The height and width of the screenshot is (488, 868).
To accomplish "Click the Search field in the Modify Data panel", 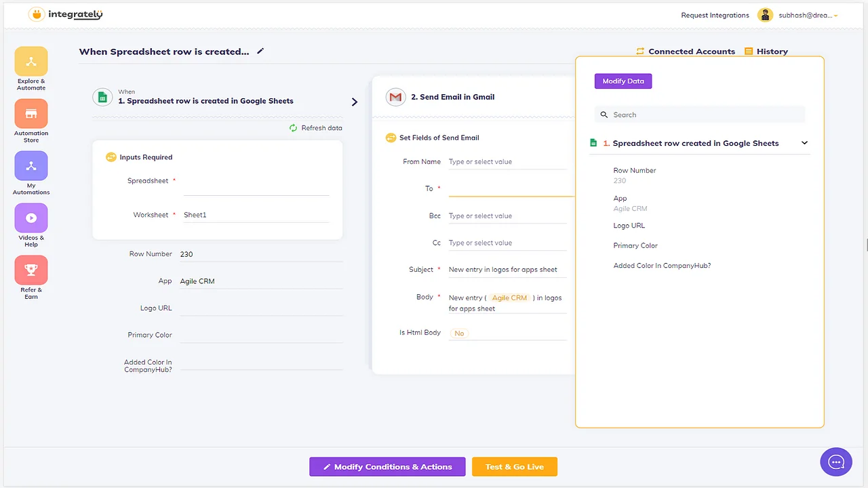I will (x=699, y=114).
